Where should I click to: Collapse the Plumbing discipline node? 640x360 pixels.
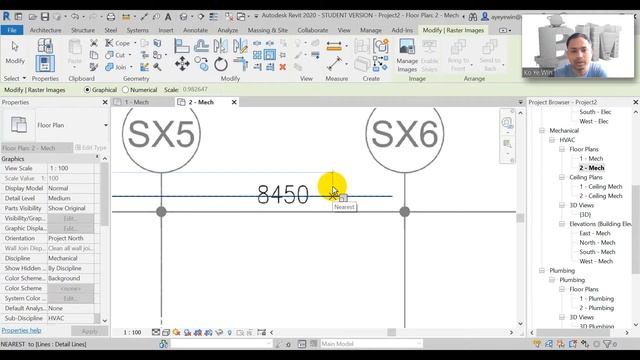542,271
